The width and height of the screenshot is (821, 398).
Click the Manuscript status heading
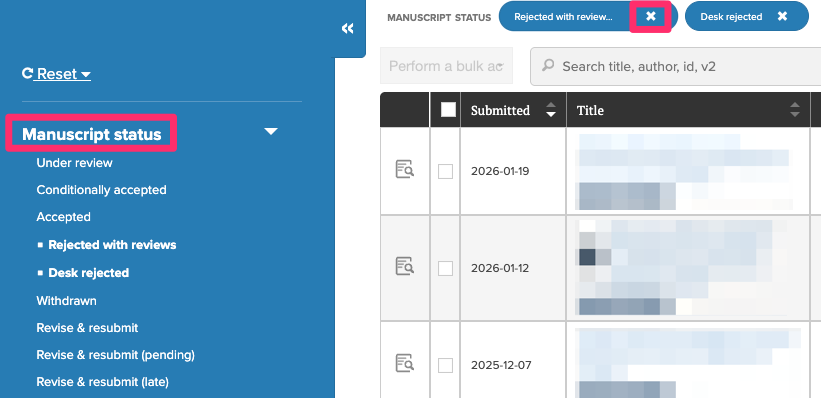pyautogui.click(x=92, y=135)
